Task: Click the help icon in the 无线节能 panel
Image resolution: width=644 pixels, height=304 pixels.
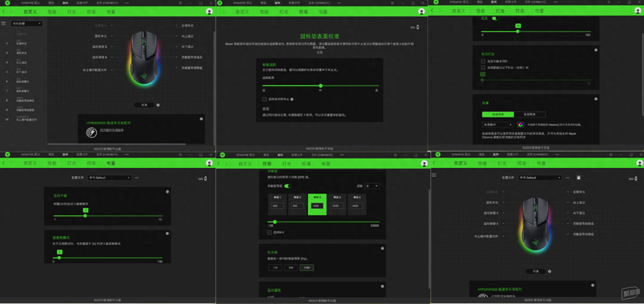Action: tap(167, 191)
